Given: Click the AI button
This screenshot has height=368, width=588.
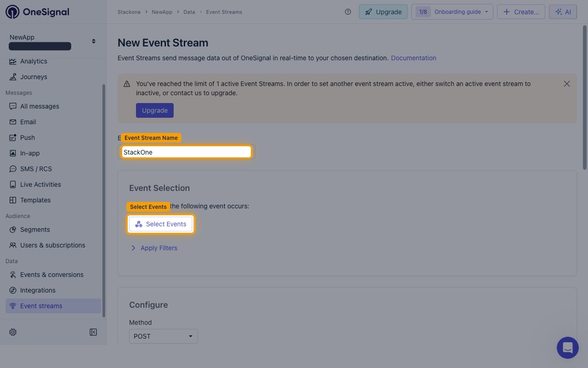Looking at the screenshot, I should (563, 12).
